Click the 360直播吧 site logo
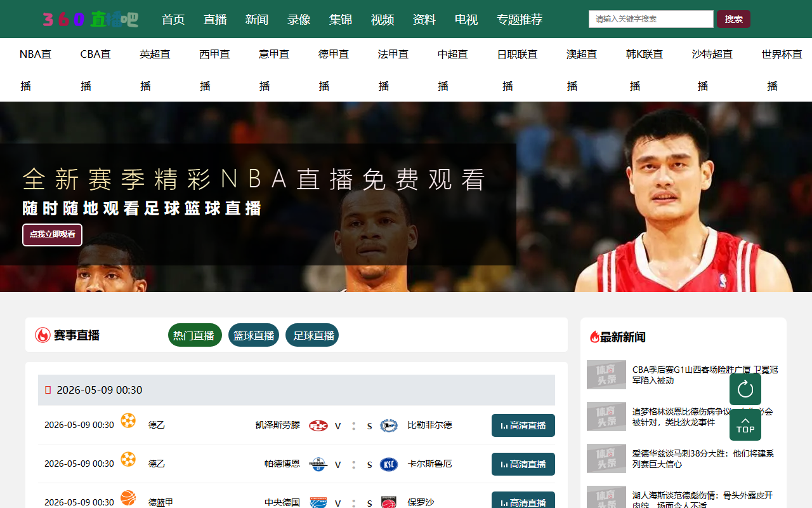Screen dimensions: 812x508 (91, 19)
